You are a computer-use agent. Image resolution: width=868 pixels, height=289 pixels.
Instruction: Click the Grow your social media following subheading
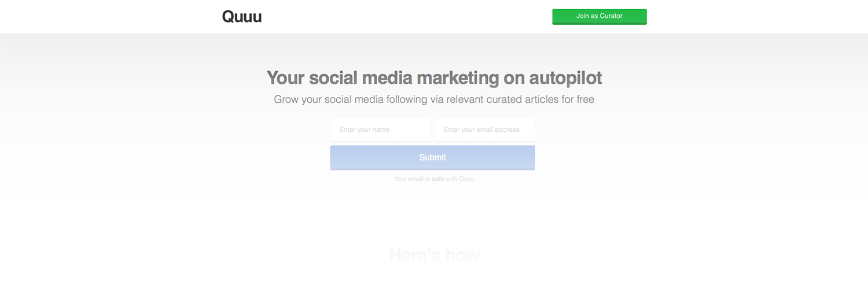coord(434,99)
